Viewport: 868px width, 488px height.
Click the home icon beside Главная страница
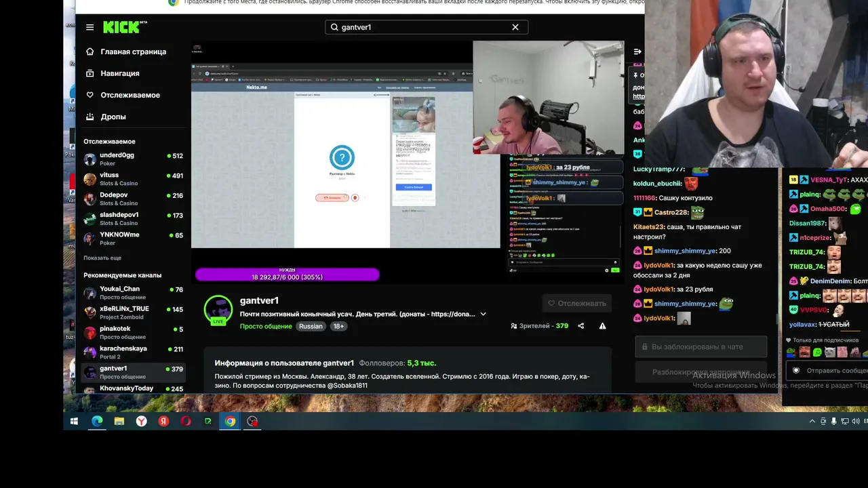[x=90, y=52]
